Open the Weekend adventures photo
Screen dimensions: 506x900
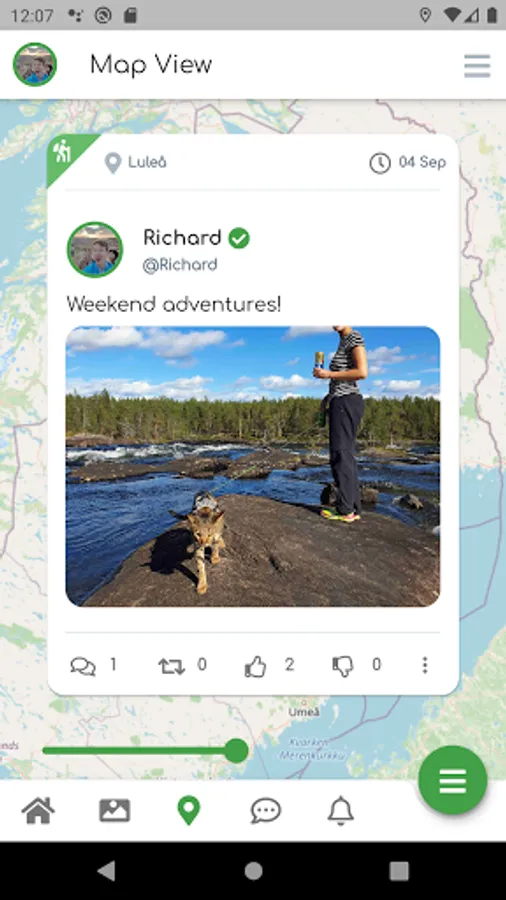coord(253,467)
